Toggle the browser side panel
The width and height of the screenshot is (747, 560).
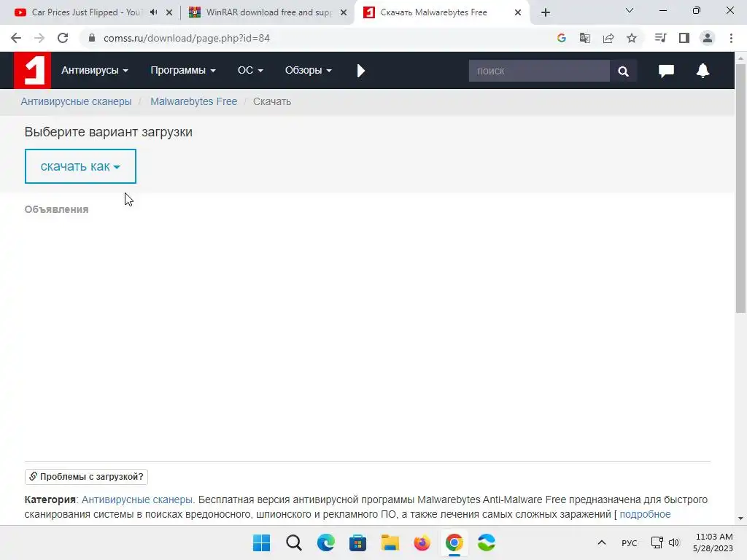[x=684, y=38]
